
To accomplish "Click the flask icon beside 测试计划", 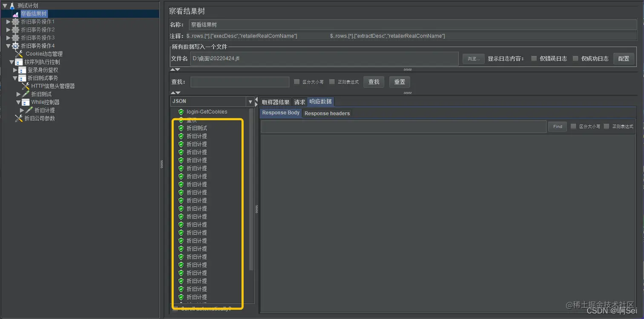I will coord(12,6).
